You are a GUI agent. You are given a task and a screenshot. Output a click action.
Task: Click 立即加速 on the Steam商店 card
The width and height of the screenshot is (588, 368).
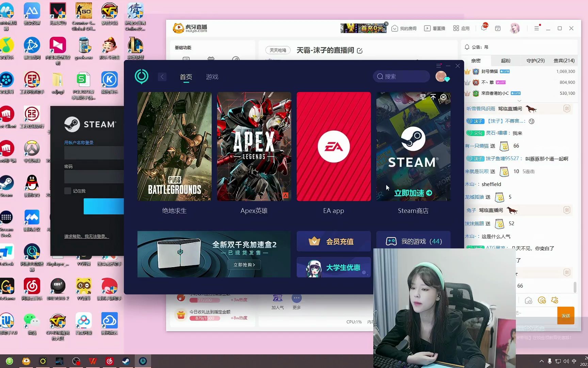413,193
